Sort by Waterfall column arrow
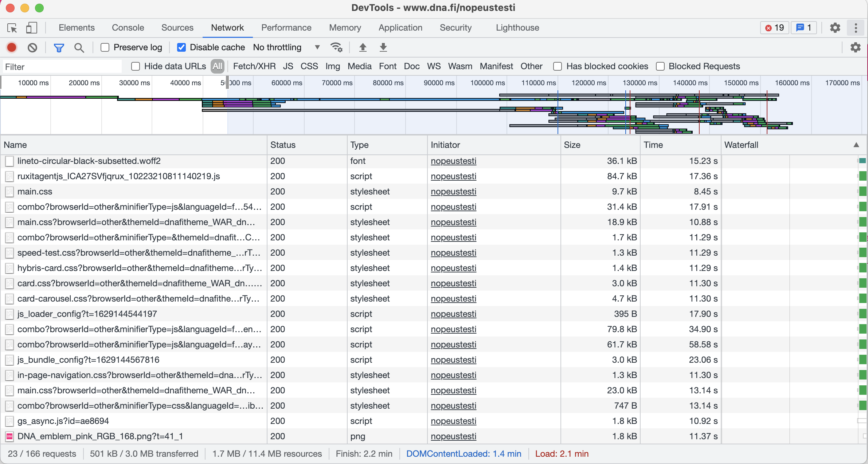Screen dimensions: 868x464 (x=856, y=145)
